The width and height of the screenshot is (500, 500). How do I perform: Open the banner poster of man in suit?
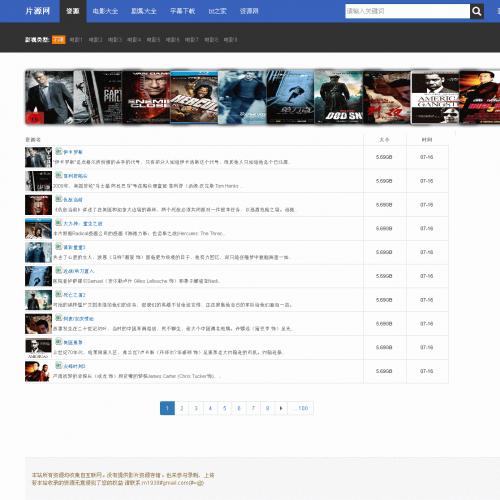coord(49,97)
